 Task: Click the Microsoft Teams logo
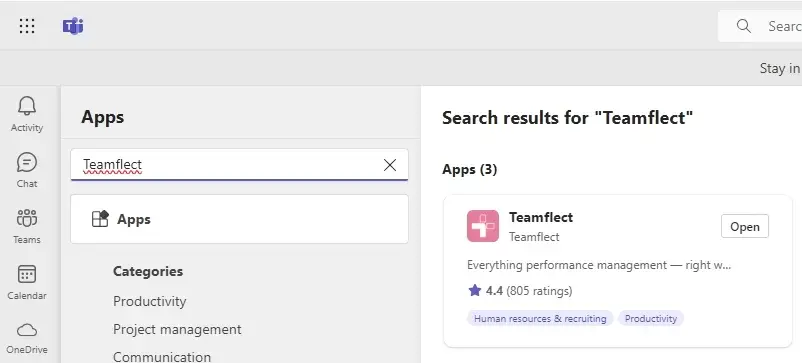coord(73,26)
